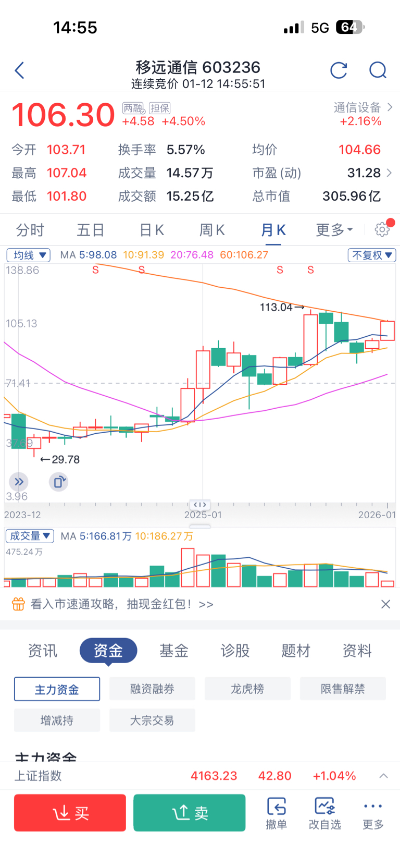Image resolution: width=400 pixels, height=868 pixels.
Task: Open the 不复权 adjustment dropdown
Action: tap(372, 255)
